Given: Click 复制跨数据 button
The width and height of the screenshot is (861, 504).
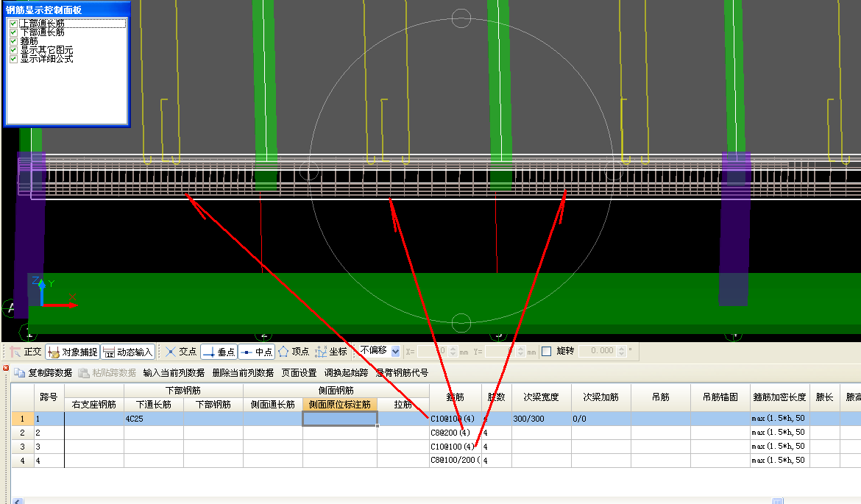Looking at the screenshot, I should click(43, 373).
